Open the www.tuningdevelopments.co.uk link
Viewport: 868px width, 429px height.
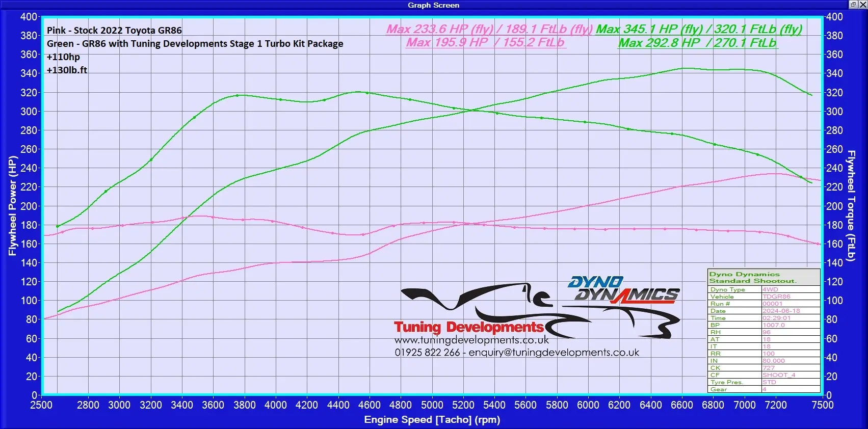point(472,340)
